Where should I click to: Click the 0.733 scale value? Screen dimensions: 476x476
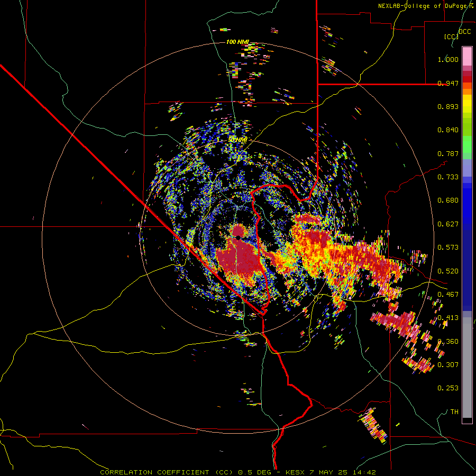(x=448, y=177)
